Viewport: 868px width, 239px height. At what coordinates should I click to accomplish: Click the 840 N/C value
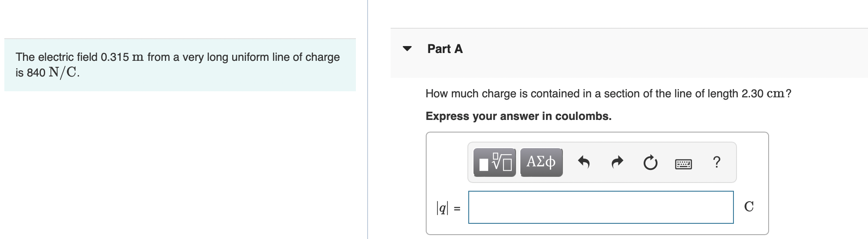coord(53,73)
